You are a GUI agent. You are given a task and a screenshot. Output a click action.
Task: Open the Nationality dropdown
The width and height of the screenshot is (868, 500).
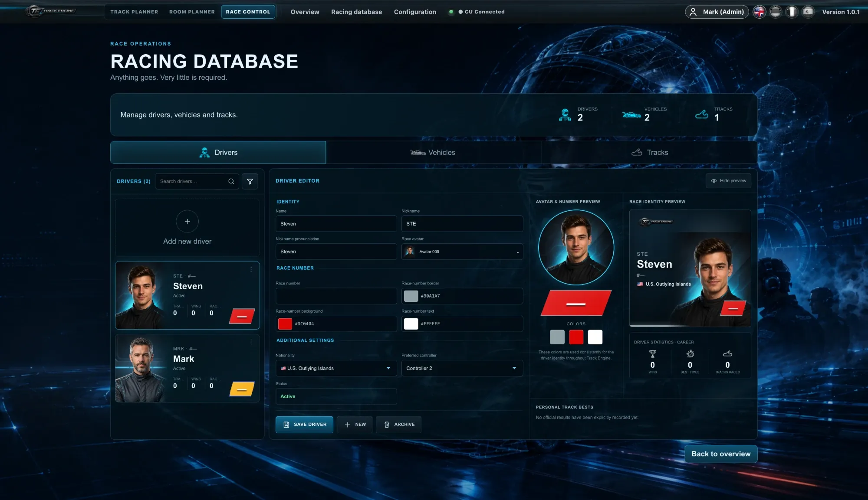click(336, 368)
